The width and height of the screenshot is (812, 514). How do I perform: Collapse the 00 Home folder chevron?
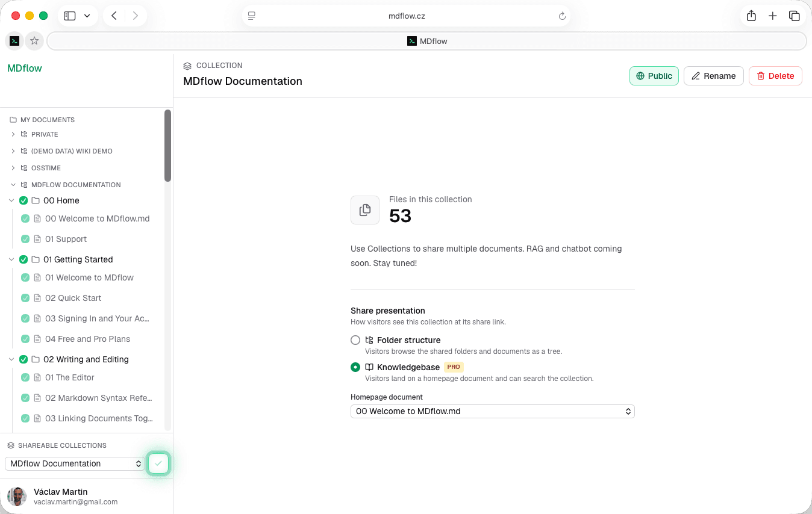(11, 200)
